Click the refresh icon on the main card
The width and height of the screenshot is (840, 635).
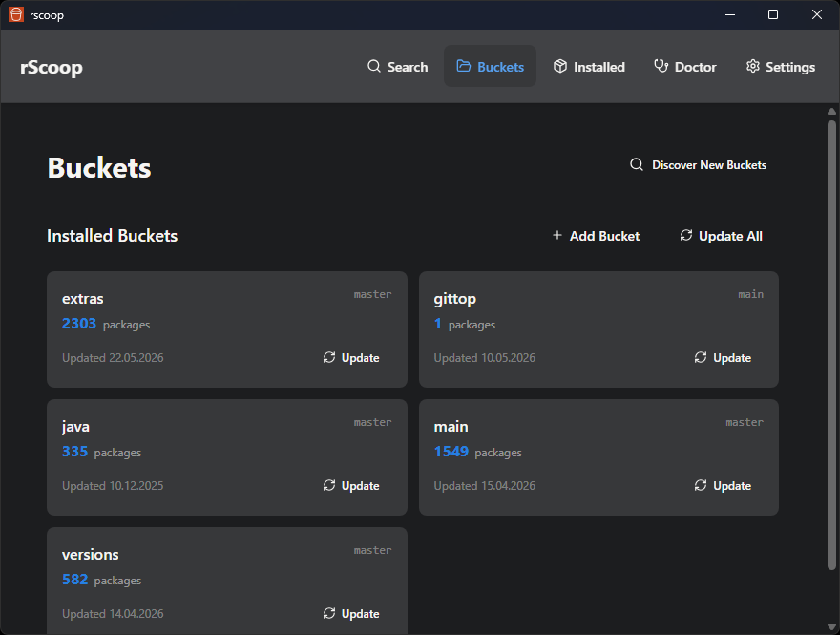701,485
